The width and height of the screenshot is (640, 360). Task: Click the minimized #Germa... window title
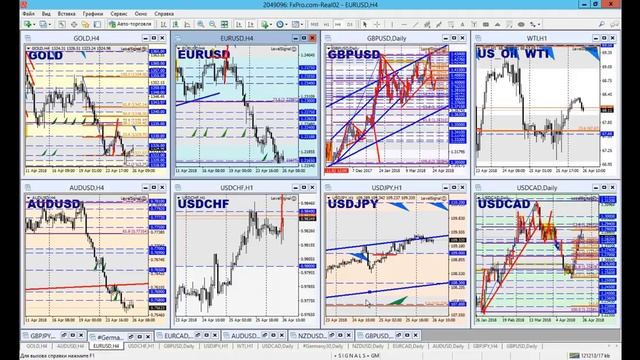pyautogui.click(x=110, y=337)
